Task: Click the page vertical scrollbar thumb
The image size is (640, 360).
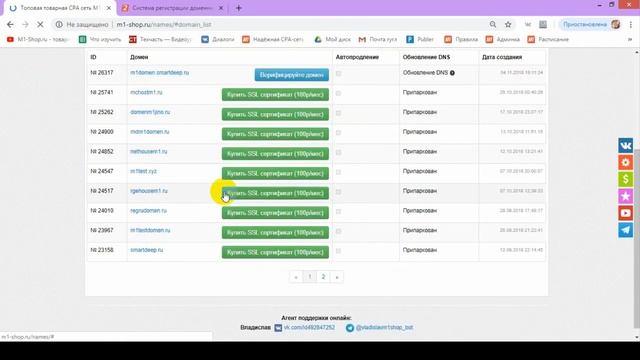Action: (x=636, y=239)
